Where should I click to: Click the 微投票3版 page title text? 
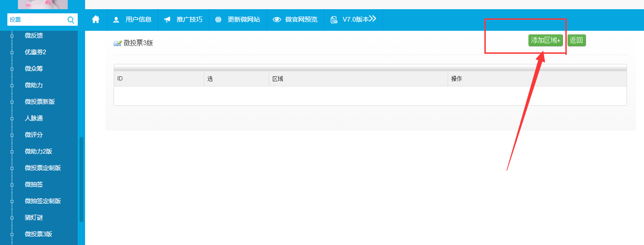(x=138, y=43)
